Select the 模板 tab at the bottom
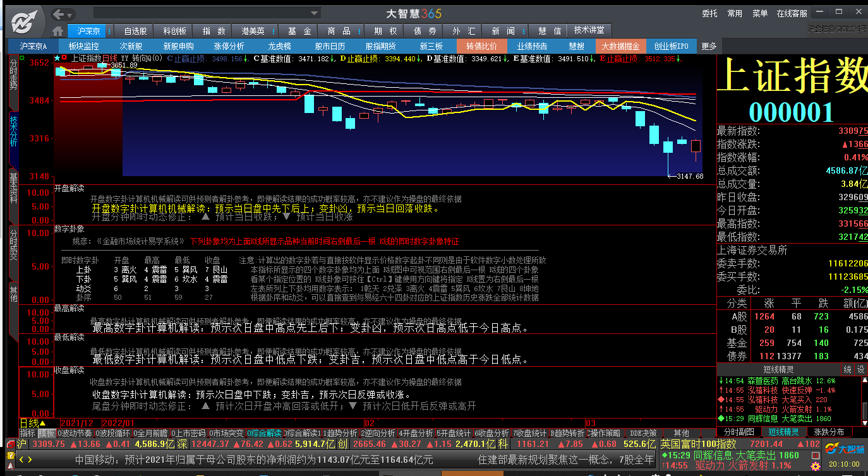This screenshot has height=476, width=868. coord(47,433)
